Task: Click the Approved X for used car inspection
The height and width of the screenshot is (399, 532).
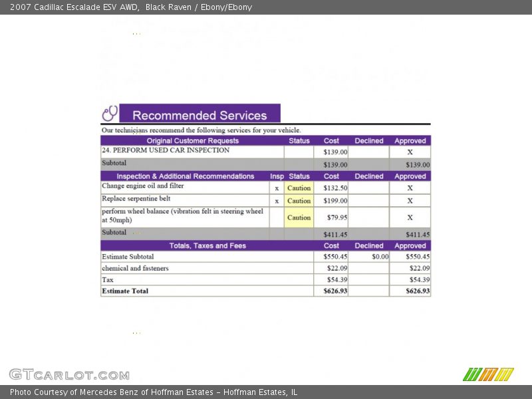Action: click(410, 152)
